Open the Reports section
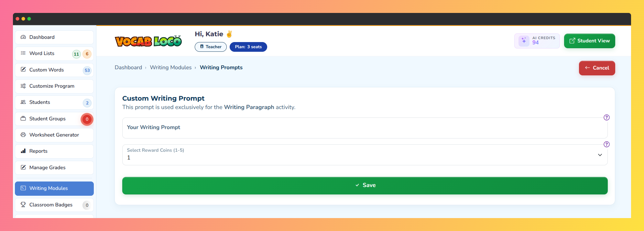644x231 pixels. pos(54,151)
